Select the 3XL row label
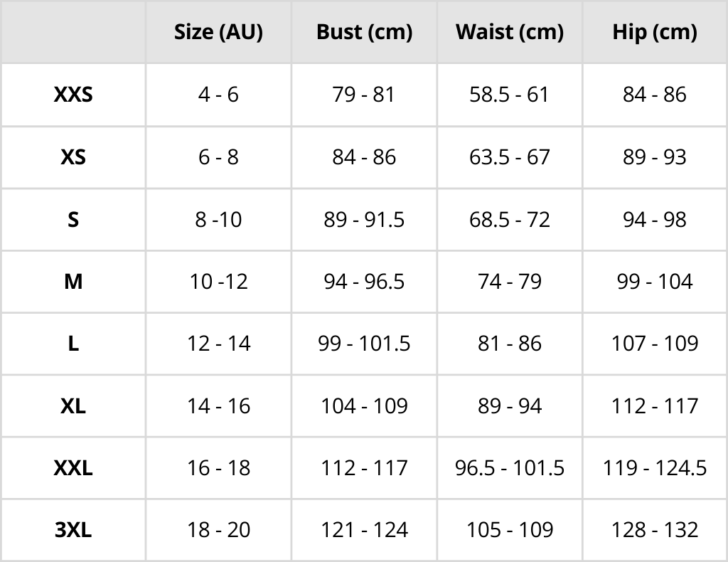Viewport: 728px width, 562px height. [x=73, y=530]
